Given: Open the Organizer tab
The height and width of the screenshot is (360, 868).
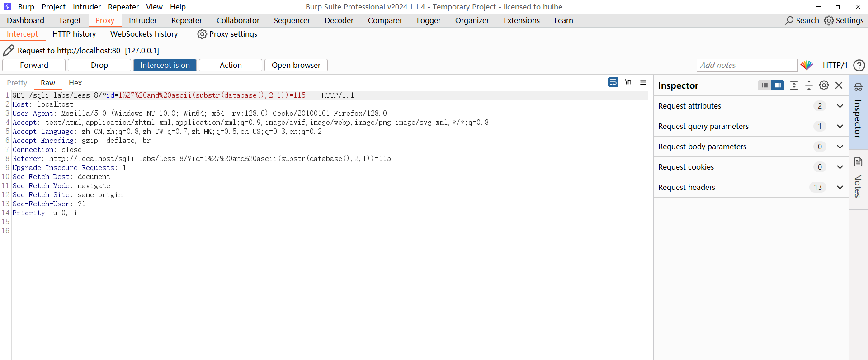Looking at the screenshot, I should click(472, 20).
